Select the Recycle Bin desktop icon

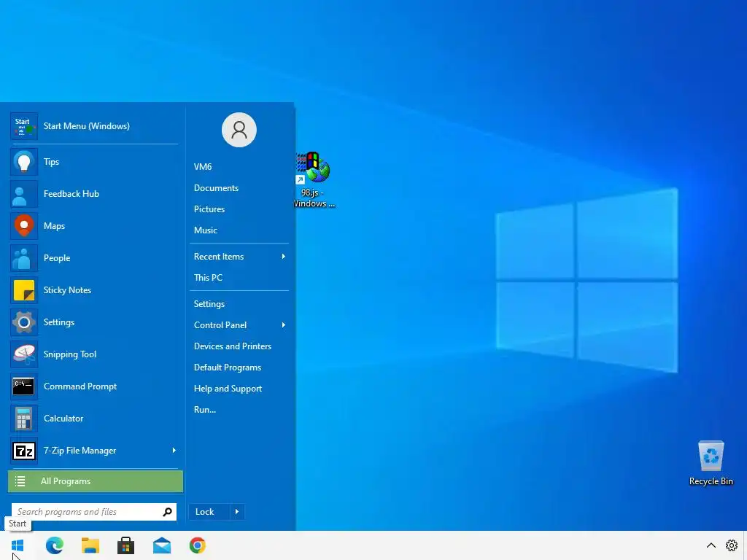tap(711, 463)
